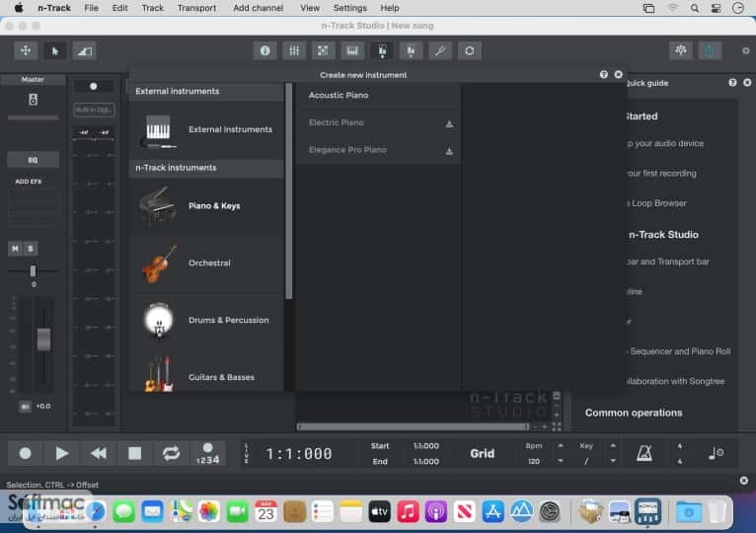Image resolution: width=756 pixels, height=533 pixels.
Task: Toggle the LIVE indicator
Action: coord(247,453)
